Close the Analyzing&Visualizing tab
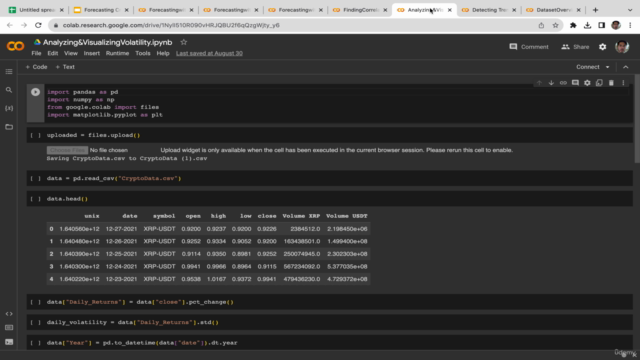640x360 pixels. [x=449, y=10]
